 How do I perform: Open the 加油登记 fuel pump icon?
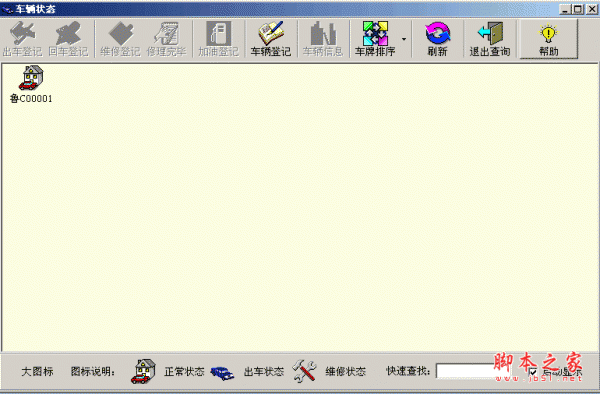coord(218,39)
